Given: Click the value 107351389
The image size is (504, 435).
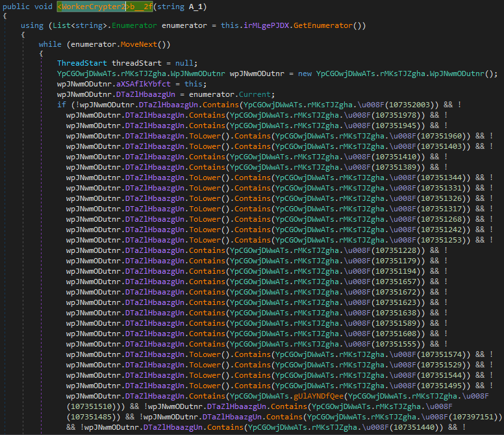Looking at the screenshot, I should point(396,167).
